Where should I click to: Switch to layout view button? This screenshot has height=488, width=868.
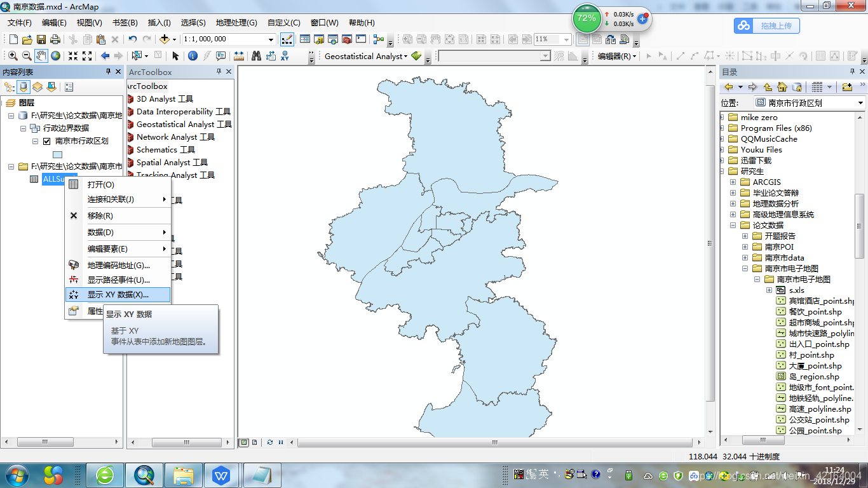click(x=254, y=442)
